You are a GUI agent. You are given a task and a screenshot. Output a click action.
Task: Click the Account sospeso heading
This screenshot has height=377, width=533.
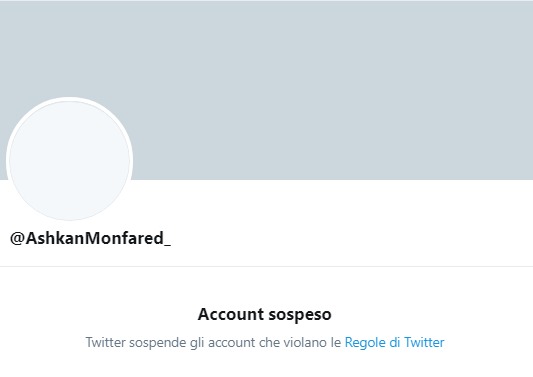(x=264, y=314)
